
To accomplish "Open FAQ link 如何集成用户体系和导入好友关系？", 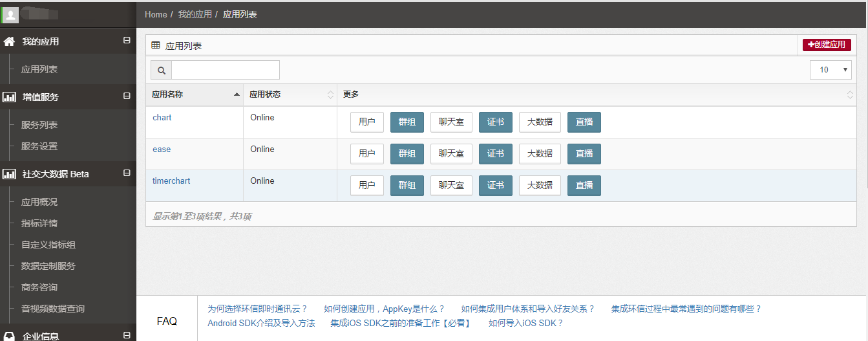I will [x=528, y=309].
